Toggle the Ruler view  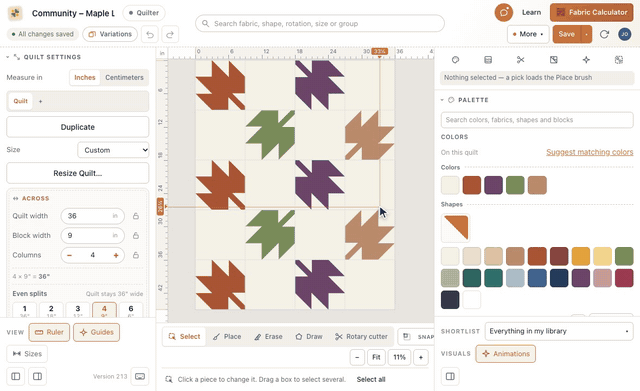click(49, 332)
